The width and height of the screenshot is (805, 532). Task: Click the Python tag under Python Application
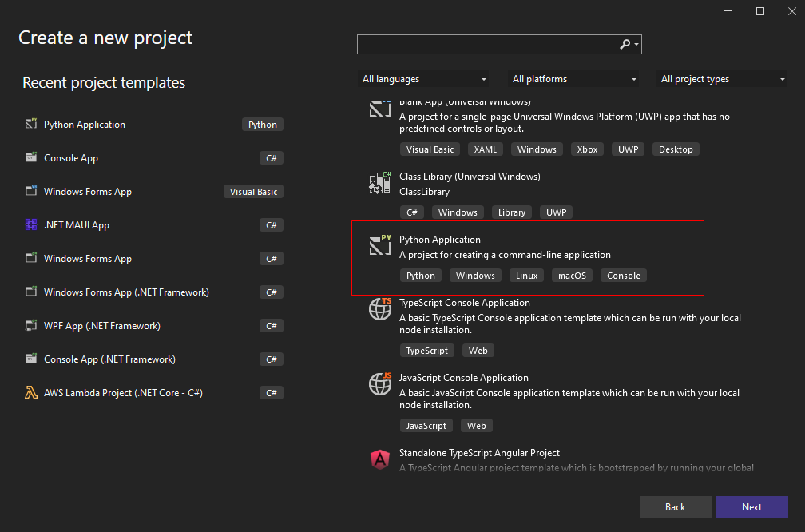420,276
